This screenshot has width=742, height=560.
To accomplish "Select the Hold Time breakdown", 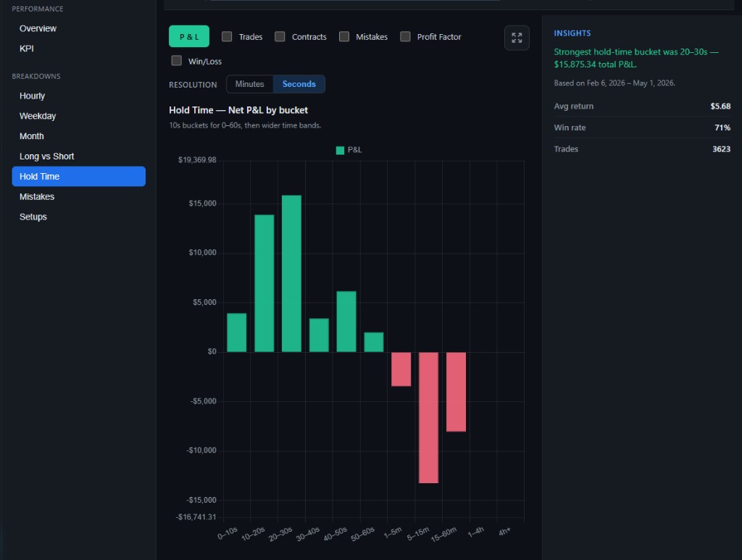I will (78, 177).
